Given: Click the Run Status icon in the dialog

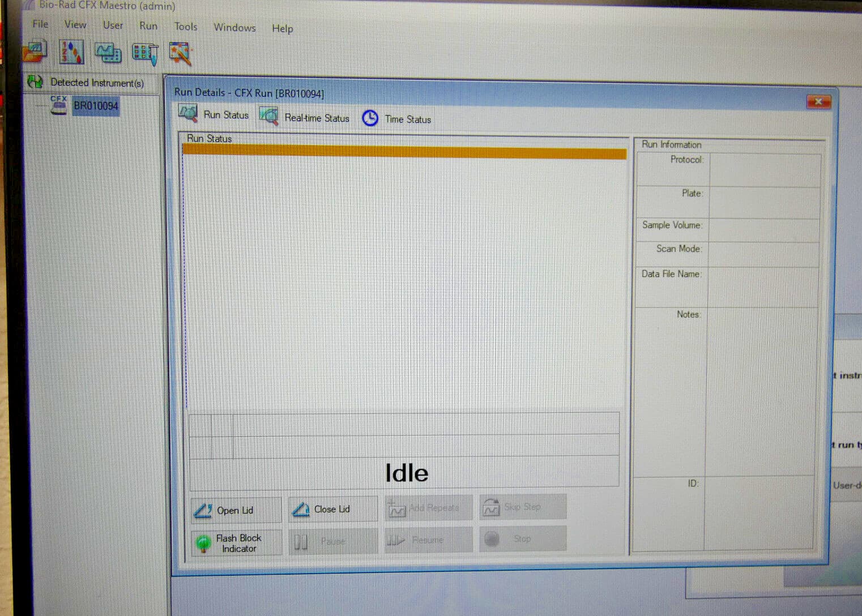Looking at the screenshot, I should (187, 113).
